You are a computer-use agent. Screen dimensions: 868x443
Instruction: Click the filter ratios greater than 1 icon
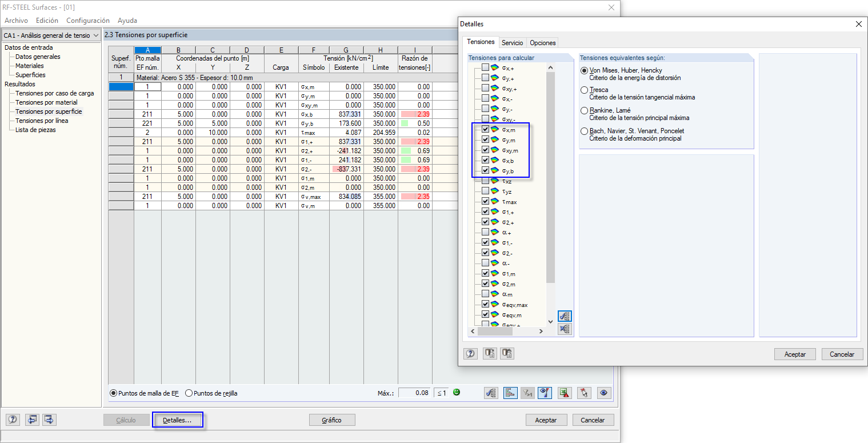528,393
